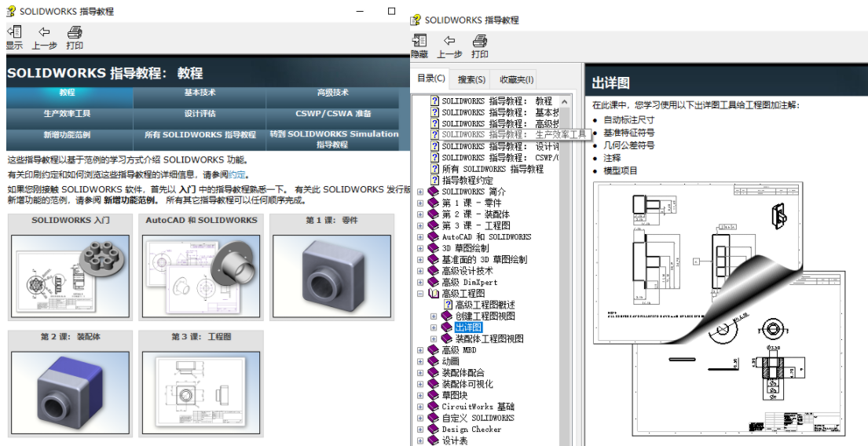The image size is (868, 446).
Task: Switch to the 搜索(S) tab
Action: pos(471,79)
